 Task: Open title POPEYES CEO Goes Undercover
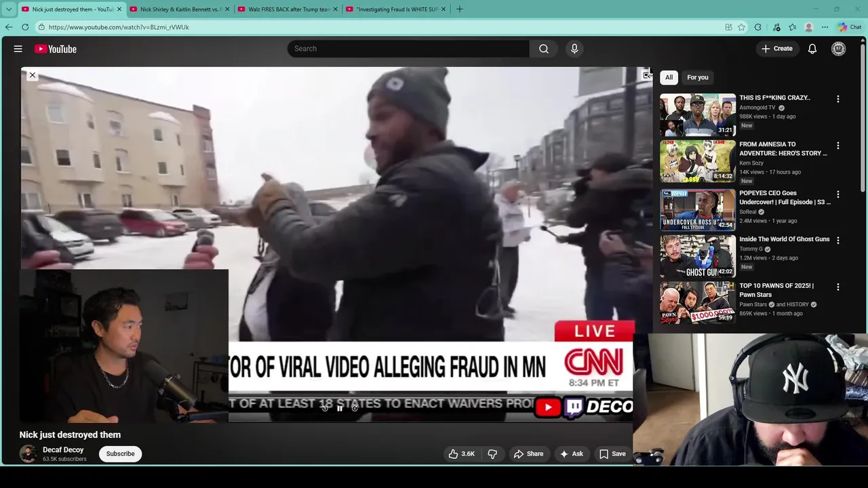click(x=785, y=197)
